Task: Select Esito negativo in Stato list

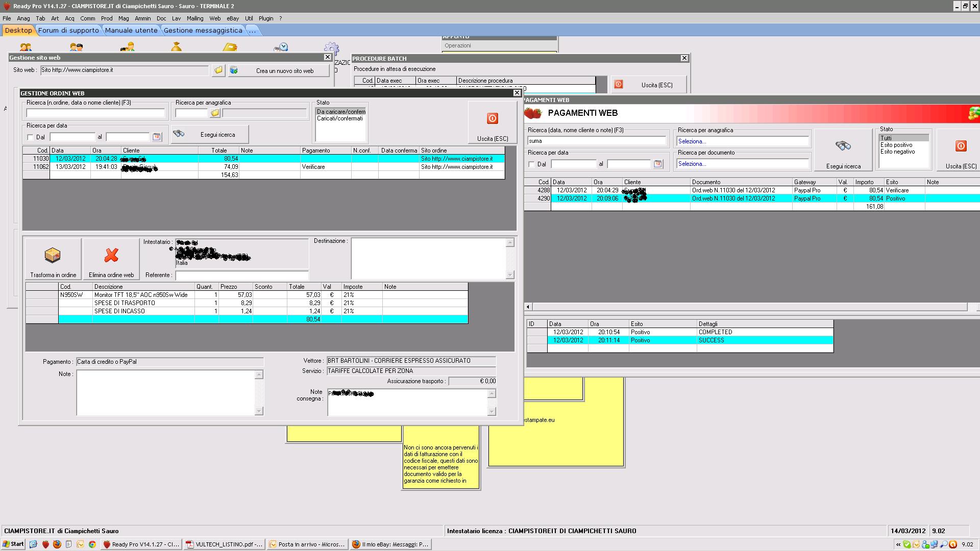Action: coord(897,152)
